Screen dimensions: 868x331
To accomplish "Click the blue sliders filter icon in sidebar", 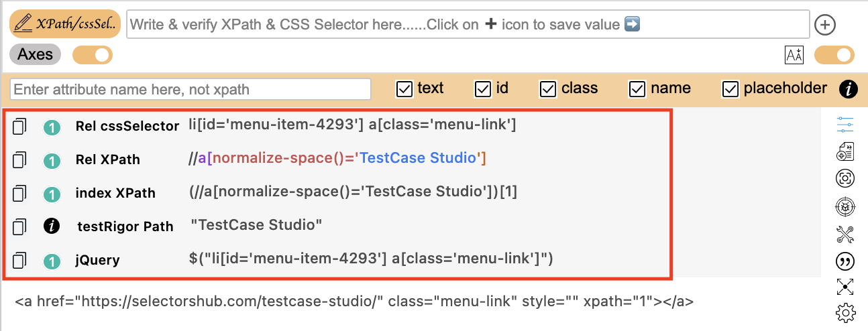I will [x=845, y=125].
